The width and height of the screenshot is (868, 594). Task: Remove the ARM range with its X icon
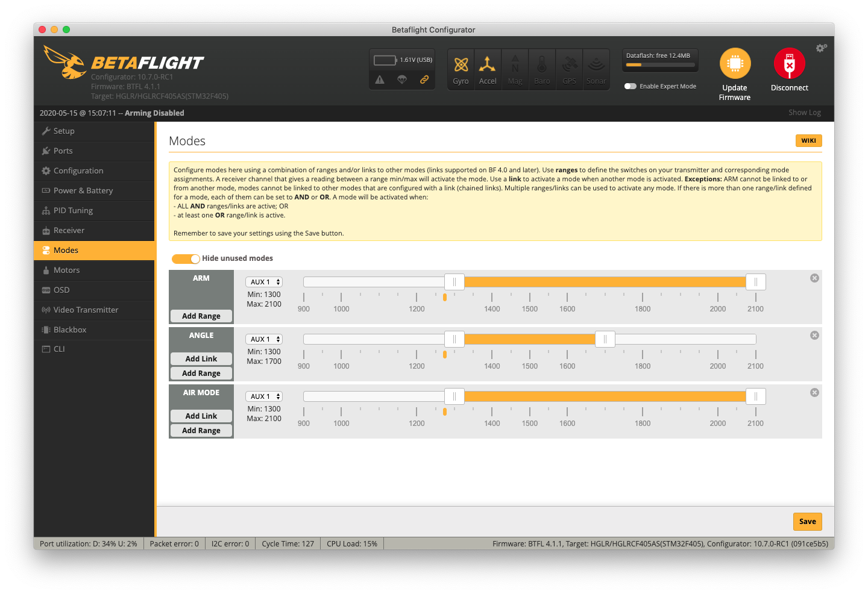pos(814,278)
